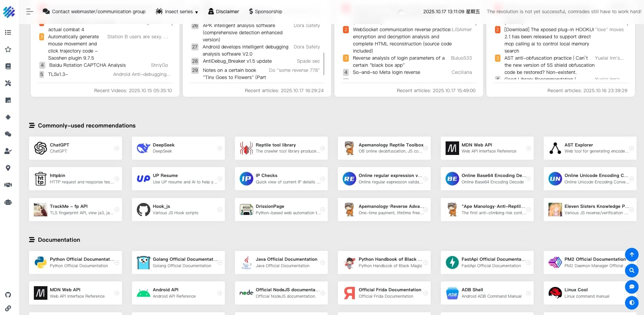Open the Disclaimer menu item

(223, 12)
